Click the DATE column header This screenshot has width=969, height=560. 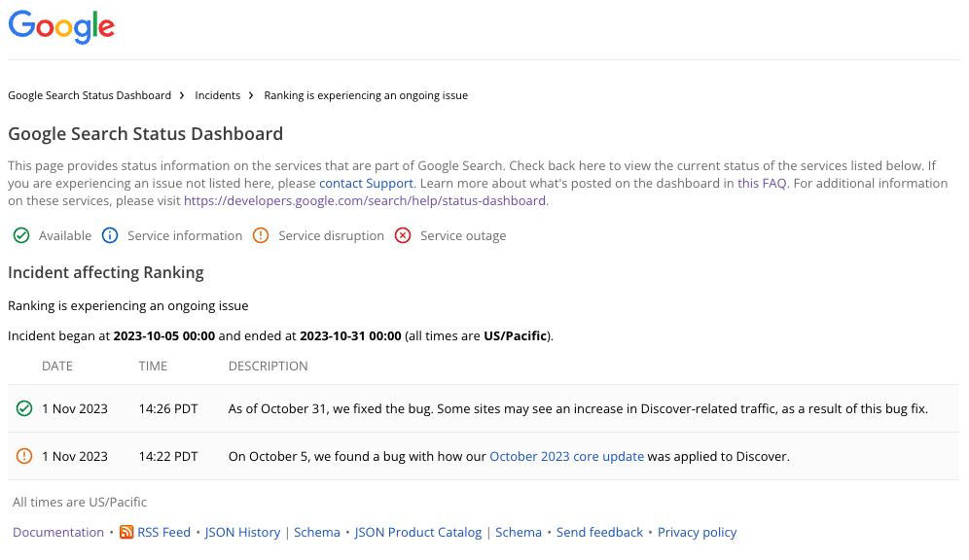(x=57, y=367)
